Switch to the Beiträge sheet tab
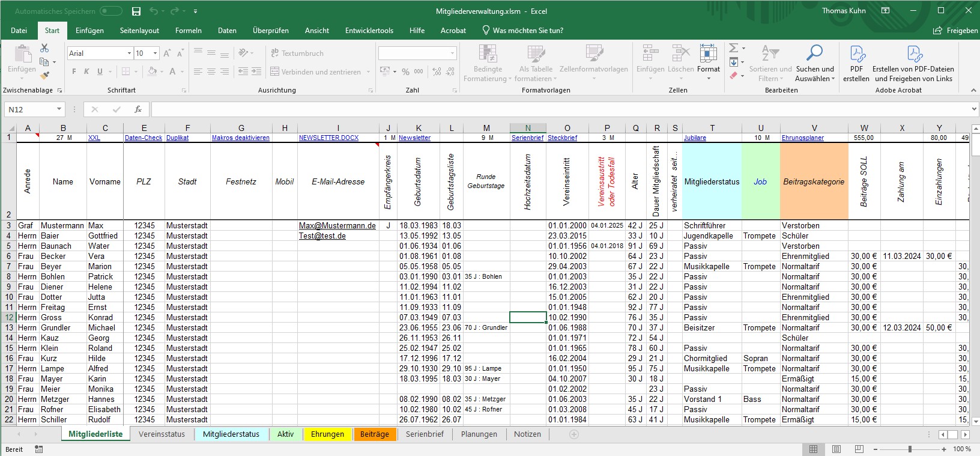This screenshot has height=456, width=980. 375,434
